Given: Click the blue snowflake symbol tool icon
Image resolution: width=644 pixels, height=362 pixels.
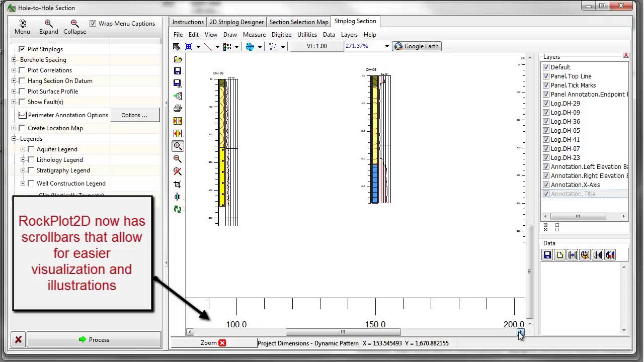Looking at the screenshot, I should [x=250, y=46].
